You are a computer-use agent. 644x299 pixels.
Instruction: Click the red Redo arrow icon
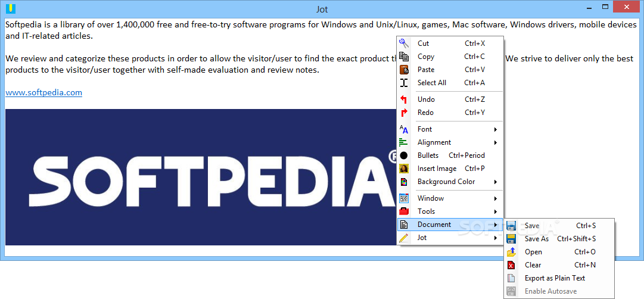click(x=404, y=113)
